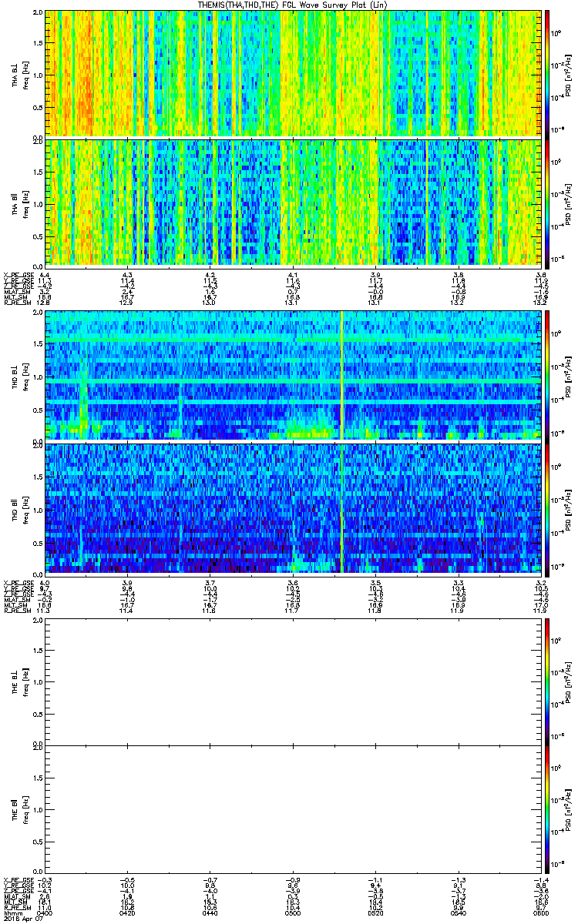Click the 1.5 frequency tick on THA B∥ axis
578x924 pixels.
pyautogui.click(x=38, y=172)
